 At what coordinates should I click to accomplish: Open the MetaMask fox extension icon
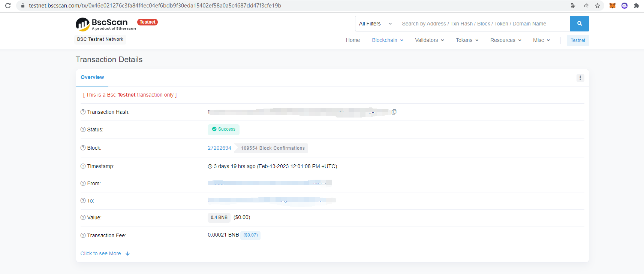pos(612,6)
